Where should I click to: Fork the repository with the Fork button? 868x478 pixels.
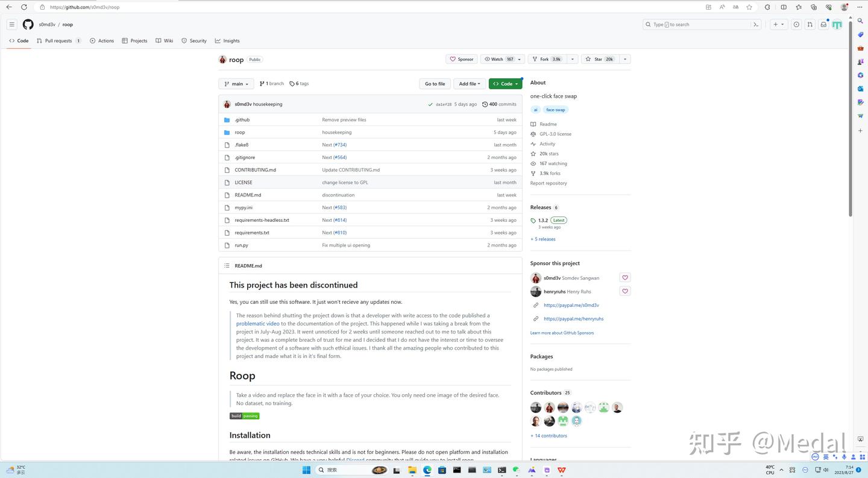click(546, 59)
